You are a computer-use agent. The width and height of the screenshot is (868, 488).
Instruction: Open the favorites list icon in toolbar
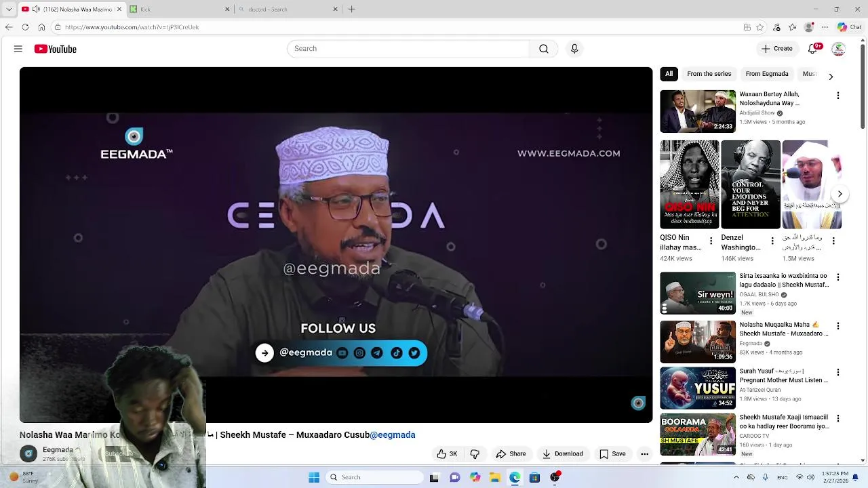tap(793, 27)
